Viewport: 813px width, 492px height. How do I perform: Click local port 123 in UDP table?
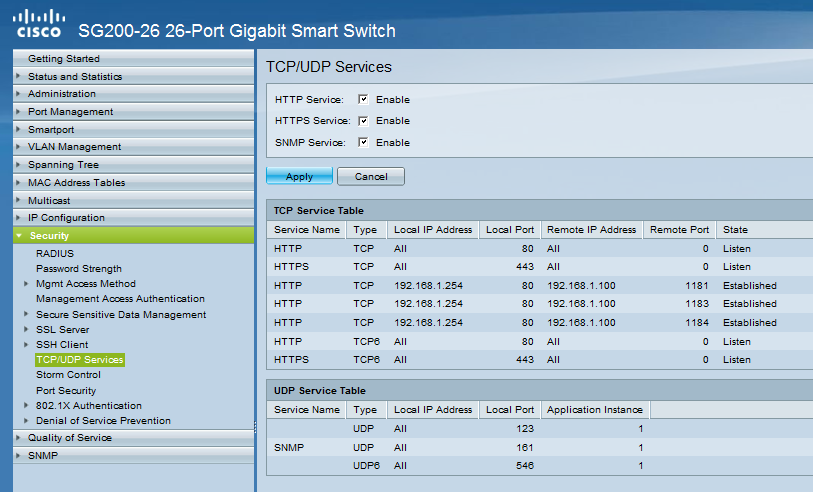[525, 429]
